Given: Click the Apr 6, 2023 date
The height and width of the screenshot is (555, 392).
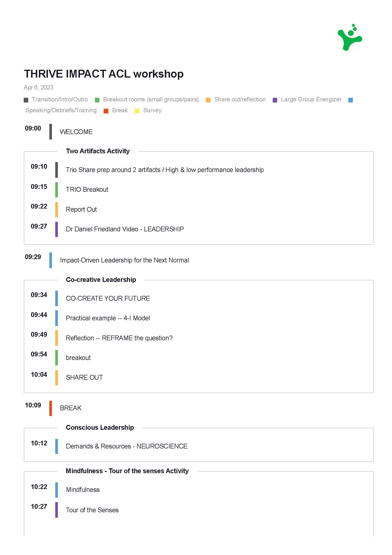Looking at the screenshot, I should (x=38, y=88).
